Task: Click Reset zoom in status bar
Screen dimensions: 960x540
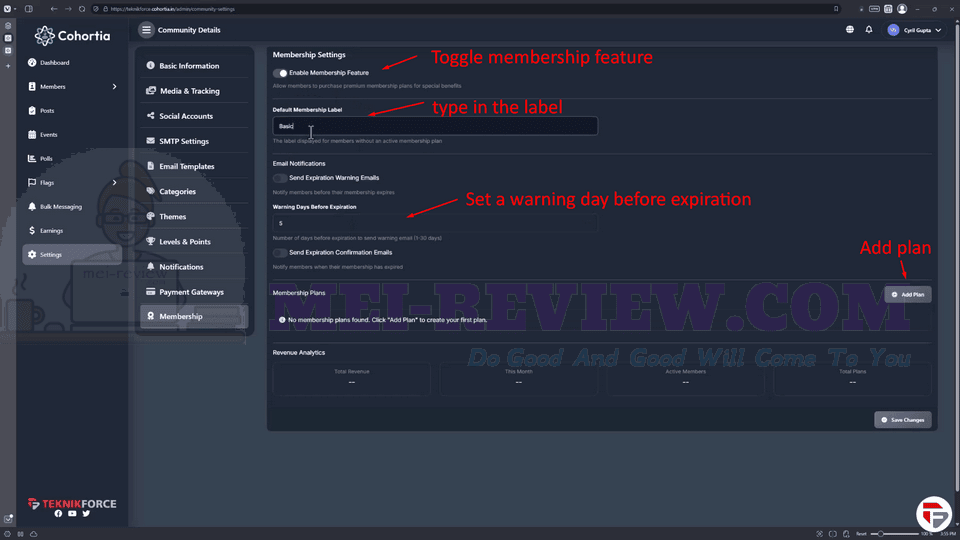Action: [x=861, y=534]
